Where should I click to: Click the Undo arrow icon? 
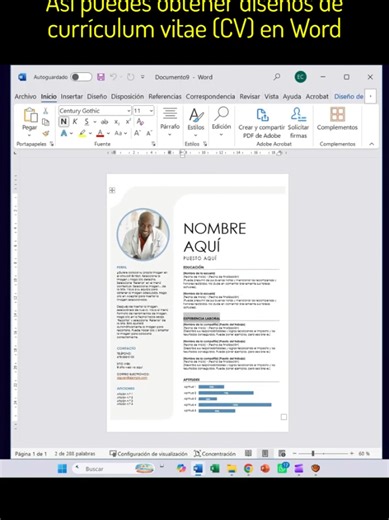pyautogui.click(x=113, y=77)
